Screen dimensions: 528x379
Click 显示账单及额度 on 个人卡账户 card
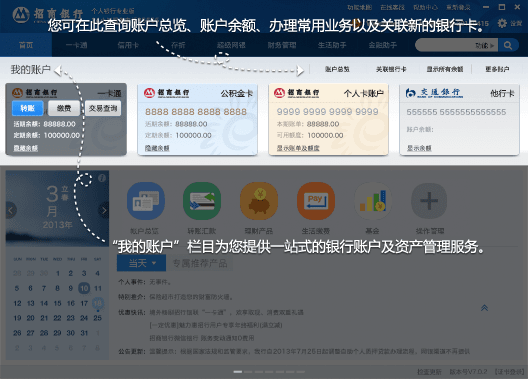click(298, 148)
